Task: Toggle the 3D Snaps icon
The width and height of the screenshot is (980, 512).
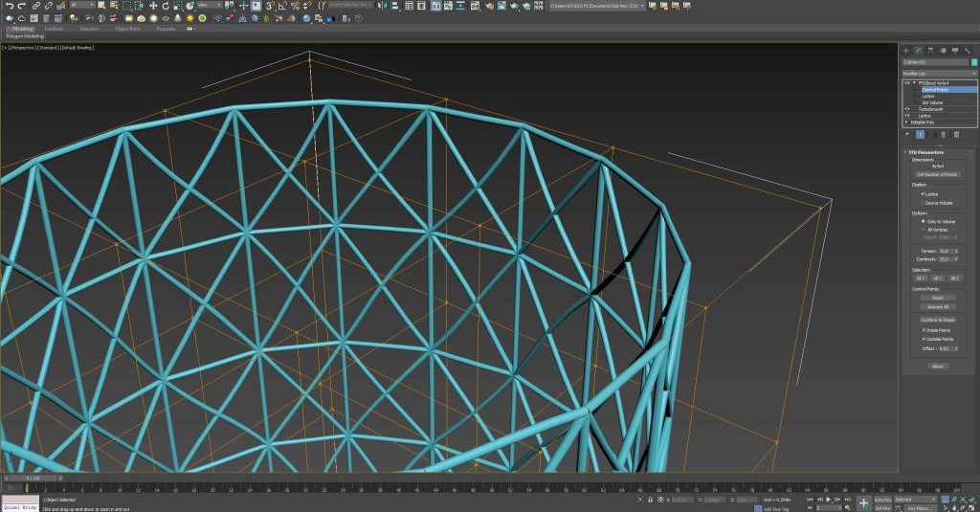Action: 271,6
